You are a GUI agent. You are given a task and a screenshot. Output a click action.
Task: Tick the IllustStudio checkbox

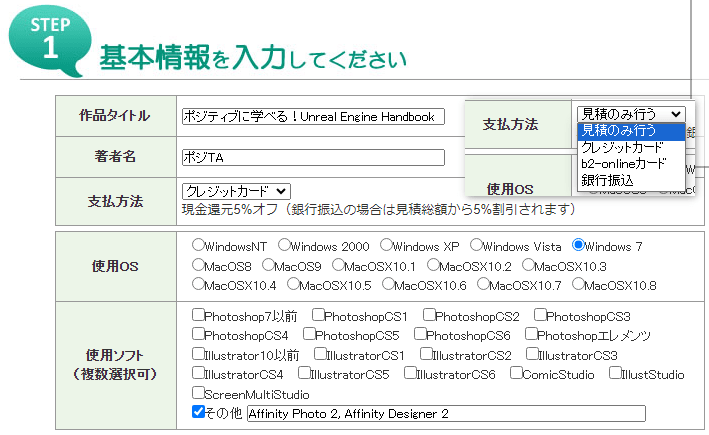point(615,373)
